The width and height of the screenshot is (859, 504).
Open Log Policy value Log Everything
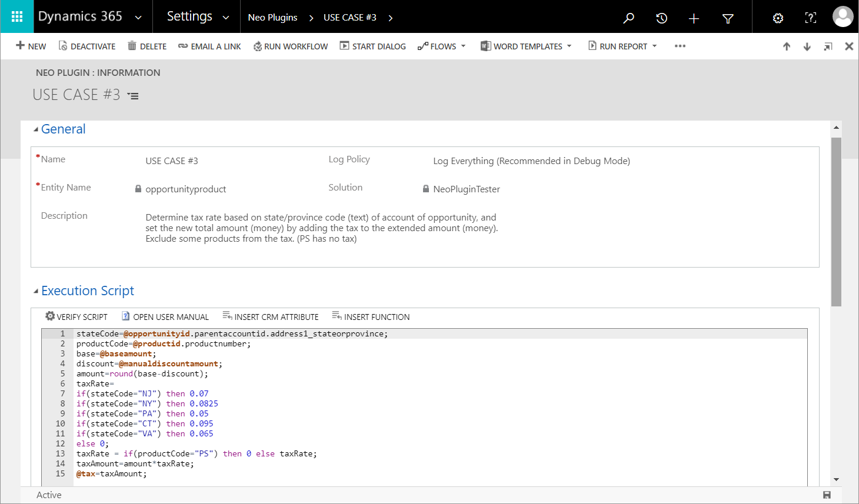531,161
